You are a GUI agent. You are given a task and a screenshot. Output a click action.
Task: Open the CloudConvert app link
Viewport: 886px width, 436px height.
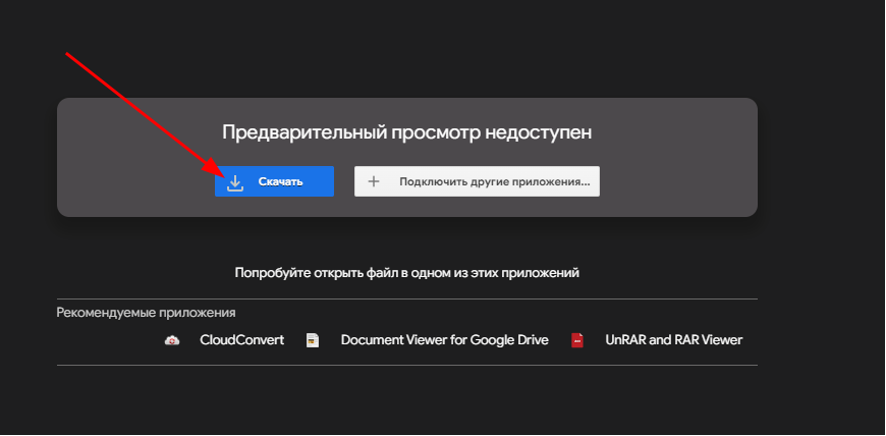pos(242,340)
